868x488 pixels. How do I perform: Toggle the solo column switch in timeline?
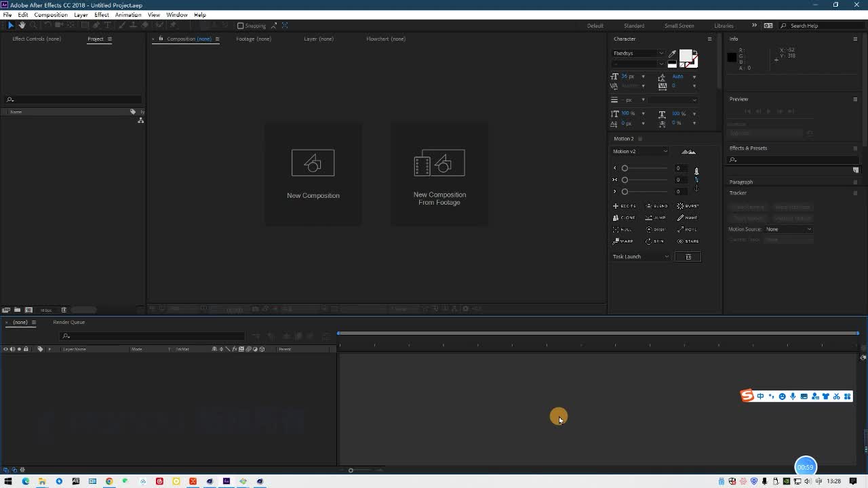tap(19, 349)
